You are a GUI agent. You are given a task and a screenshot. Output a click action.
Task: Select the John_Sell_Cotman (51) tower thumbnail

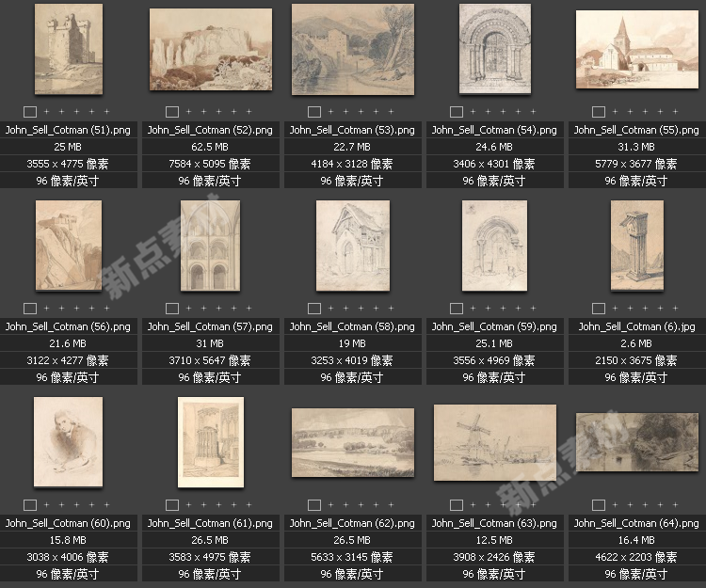(x=69, y=48)
